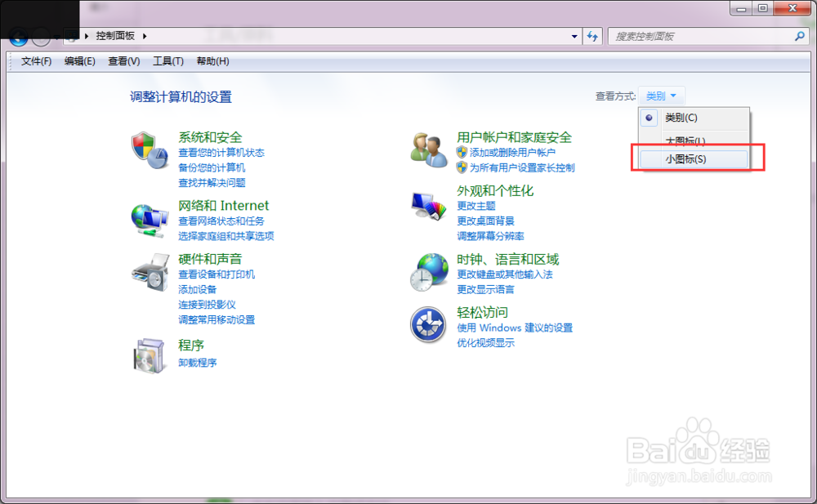Viewport: 817px width, 504px height.
Task: Click 调整常用移动设置 link
Action: [x=217, y=319]
